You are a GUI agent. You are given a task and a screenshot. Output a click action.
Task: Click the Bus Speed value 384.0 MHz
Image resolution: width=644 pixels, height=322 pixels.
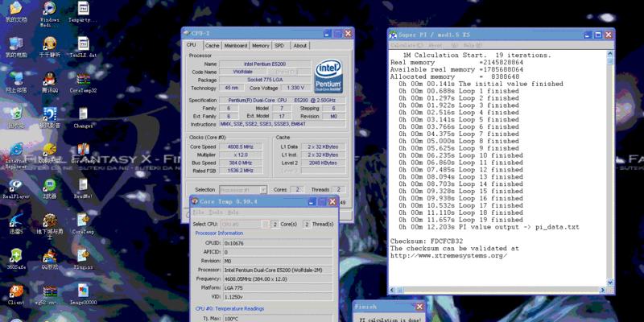pos(241,163)
